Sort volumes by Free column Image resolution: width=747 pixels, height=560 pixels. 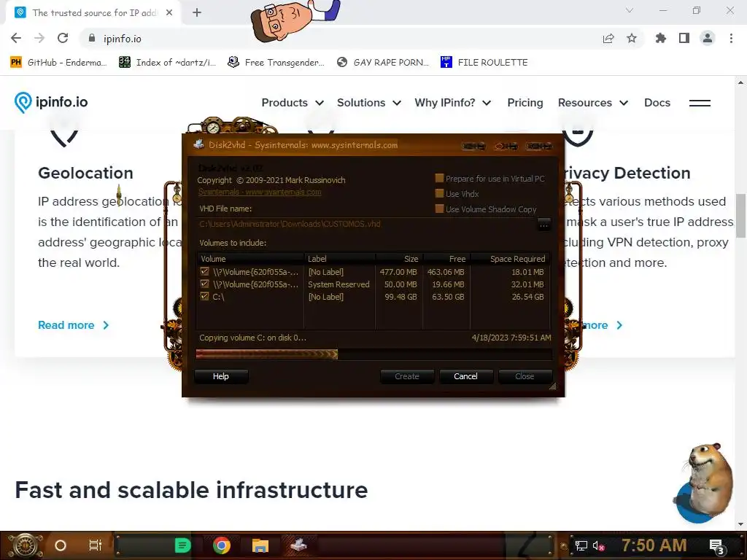(x=446, y=259)
